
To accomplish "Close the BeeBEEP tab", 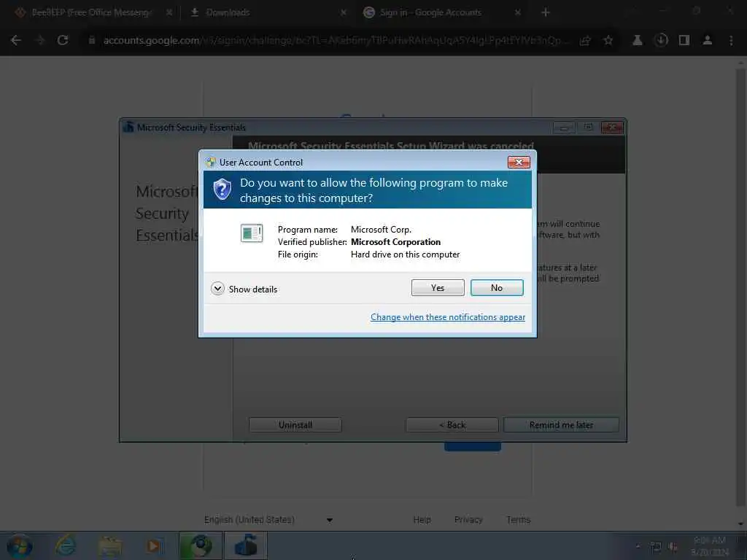I will click(169, 12).
